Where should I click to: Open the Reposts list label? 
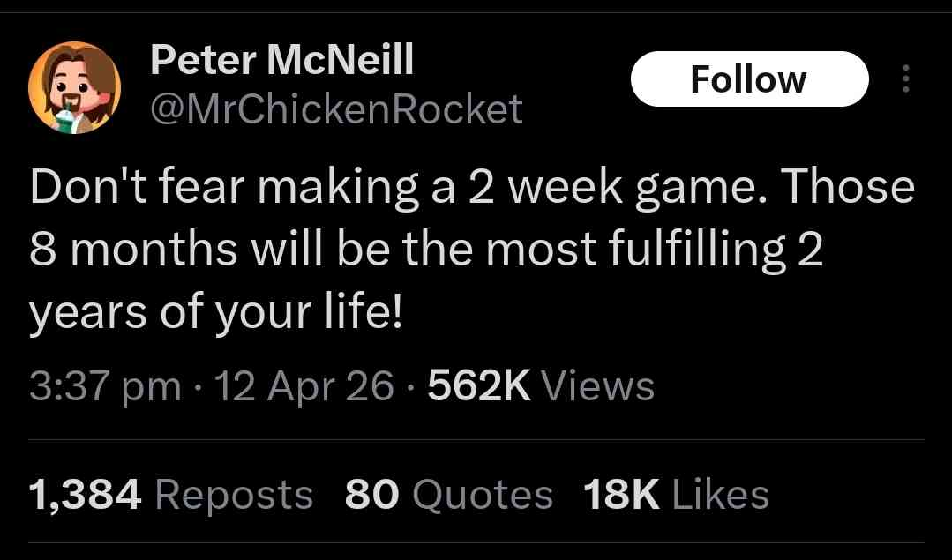point(234,496)
